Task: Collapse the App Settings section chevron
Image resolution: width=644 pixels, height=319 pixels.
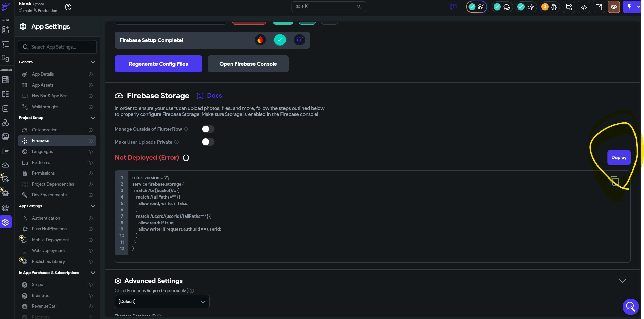Action: 93,206
